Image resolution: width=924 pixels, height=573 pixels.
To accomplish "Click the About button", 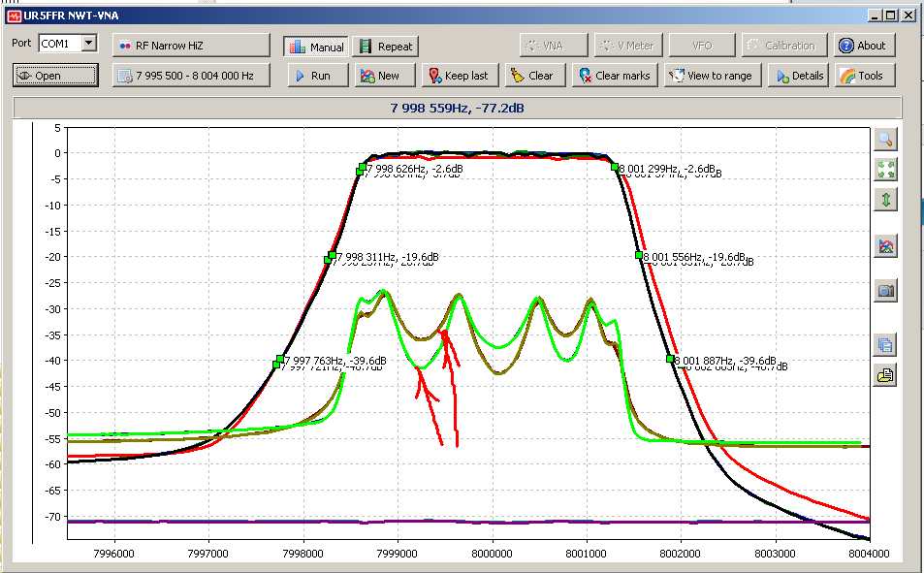I will [x=865, y=46].
